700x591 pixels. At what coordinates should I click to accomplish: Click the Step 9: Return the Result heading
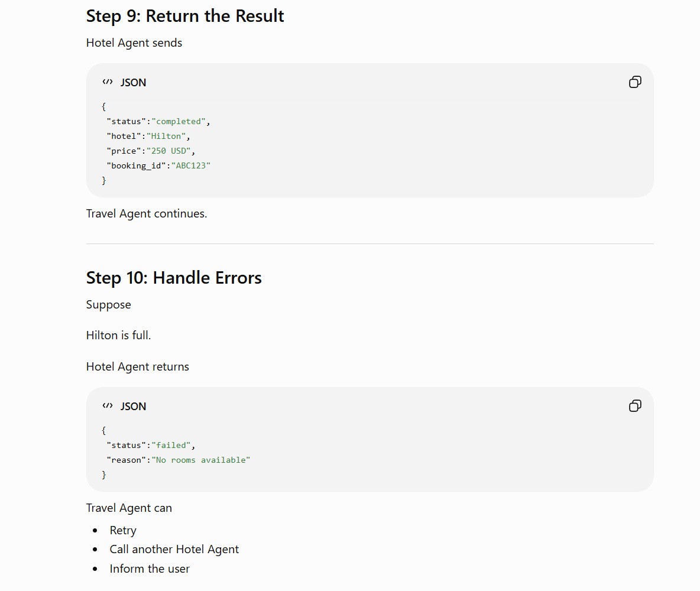185,16
